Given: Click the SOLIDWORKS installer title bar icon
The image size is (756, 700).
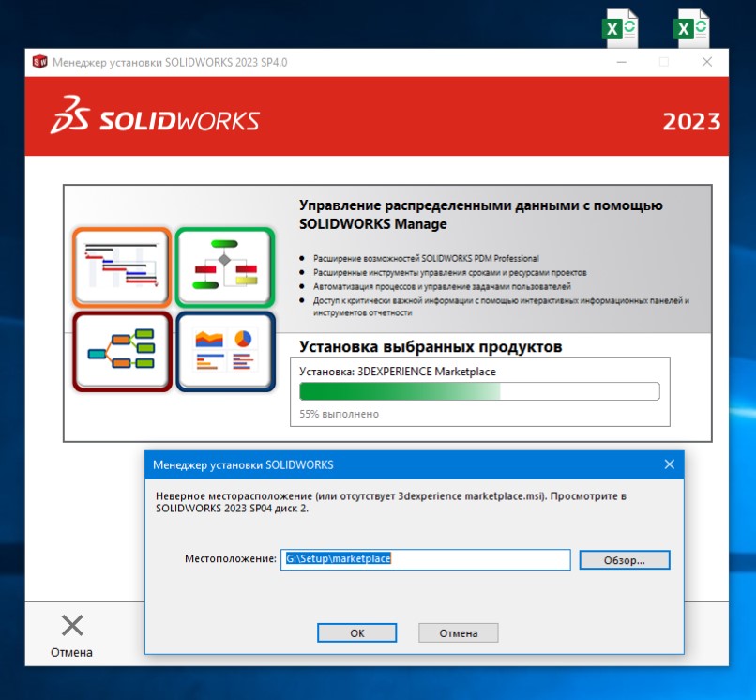Looking at the screenshot, I should [39, 62].
